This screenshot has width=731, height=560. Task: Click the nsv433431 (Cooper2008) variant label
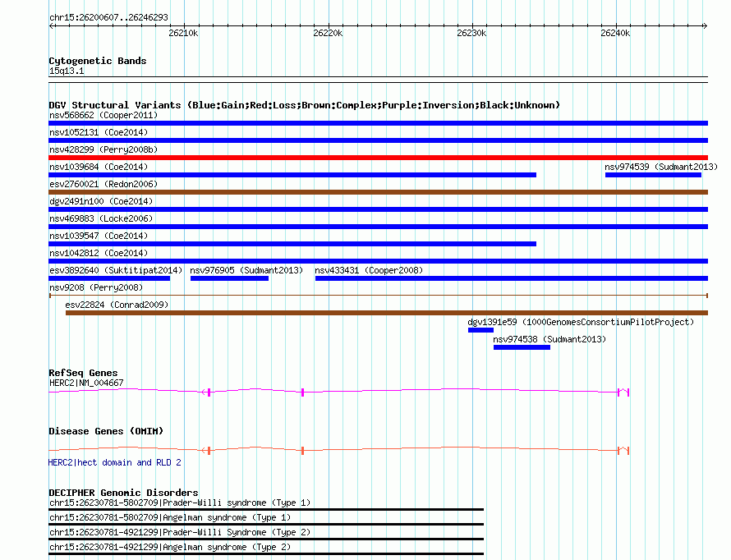tap(369, 270)
